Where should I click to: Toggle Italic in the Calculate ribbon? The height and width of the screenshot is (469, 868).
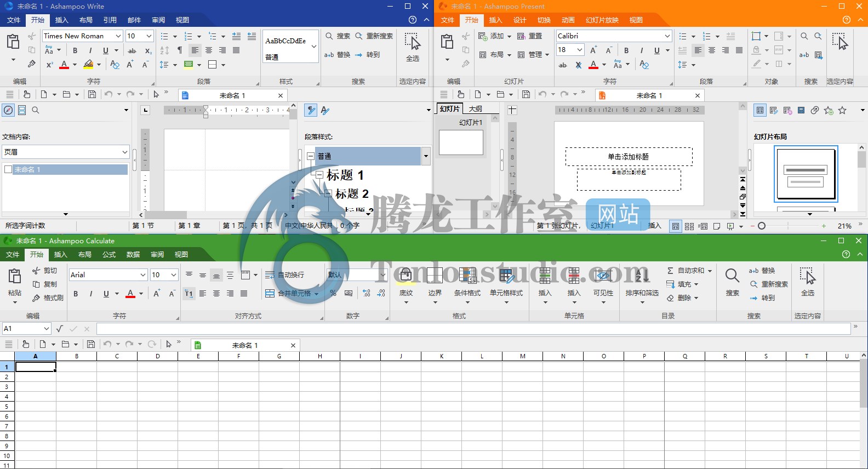coord(91,294)
